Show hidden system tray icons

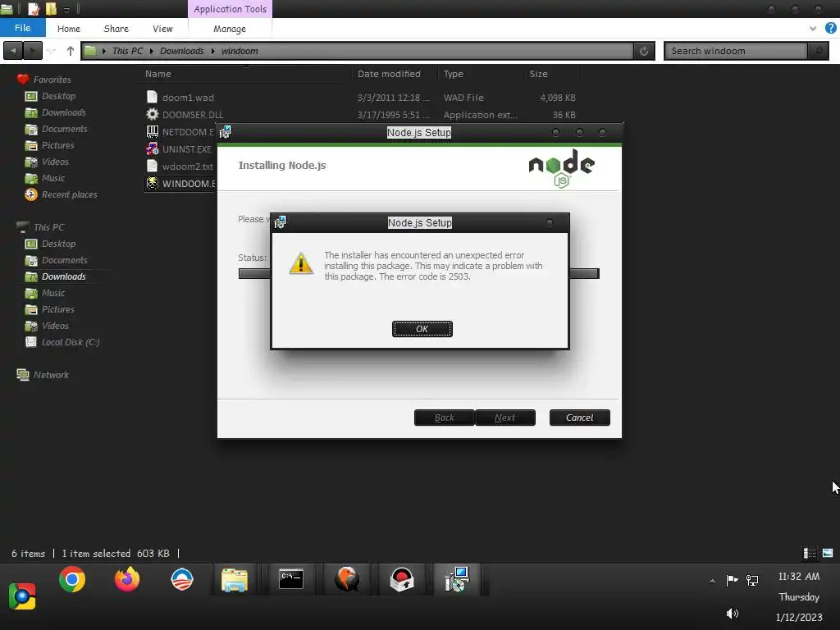click(x=712, y=581)
